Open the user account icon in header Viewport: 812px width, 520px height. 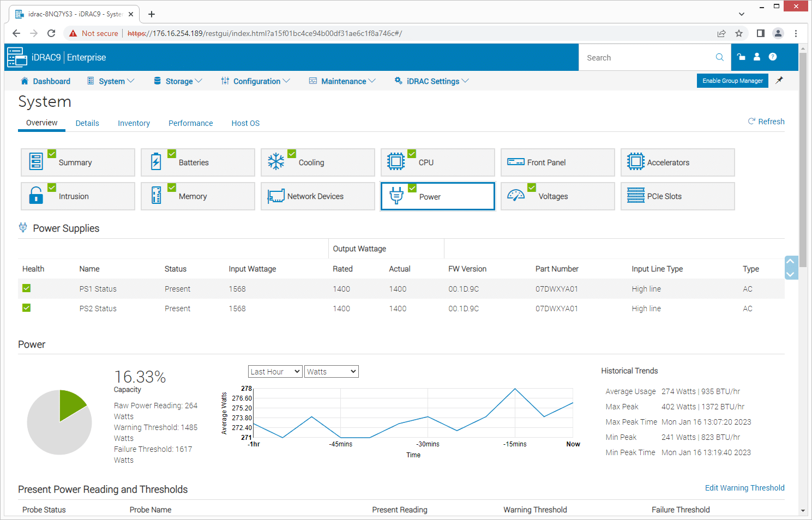click(x=757, y=57)
